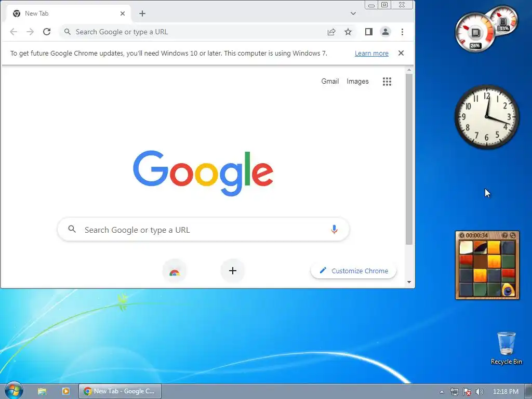Select the New Tab - Google Chrome taskbar button

pyautogui.click(x=120, y=391)
